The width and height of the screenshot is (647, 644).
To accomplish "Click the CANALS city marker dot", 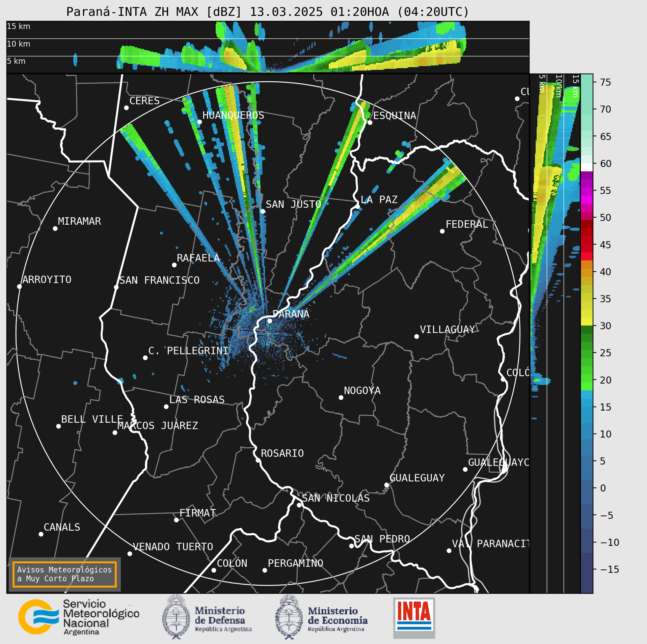I will 41,534.
